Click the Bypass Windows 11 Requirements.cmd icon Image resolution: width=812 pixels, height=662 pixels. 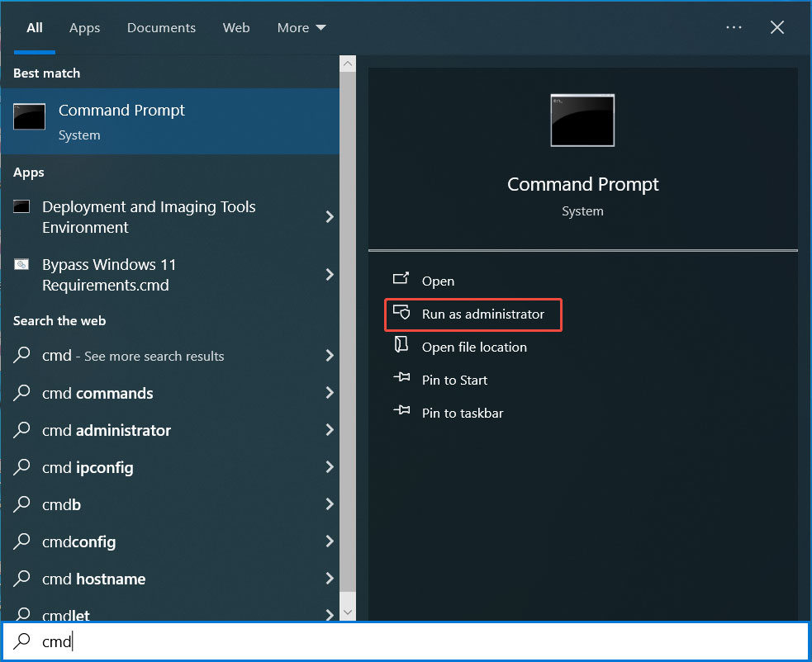click(21, 264)
